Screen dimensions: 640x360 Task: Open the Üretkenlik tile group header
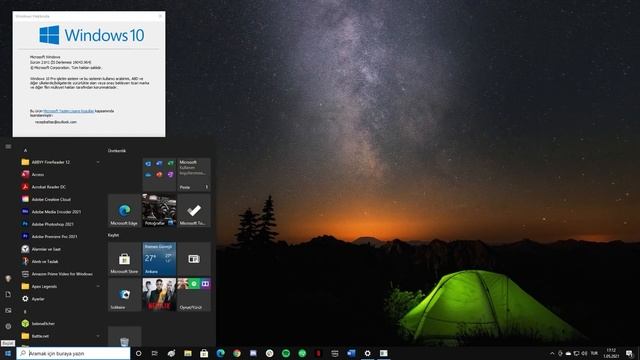[x=117, y=151]
